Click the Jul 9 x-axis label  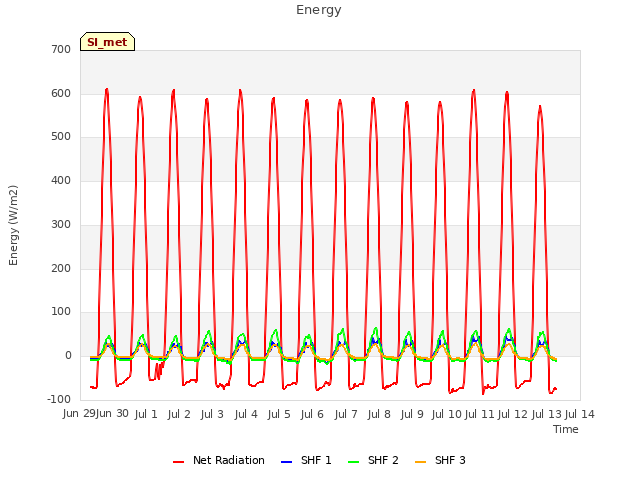tap(412, 414)
